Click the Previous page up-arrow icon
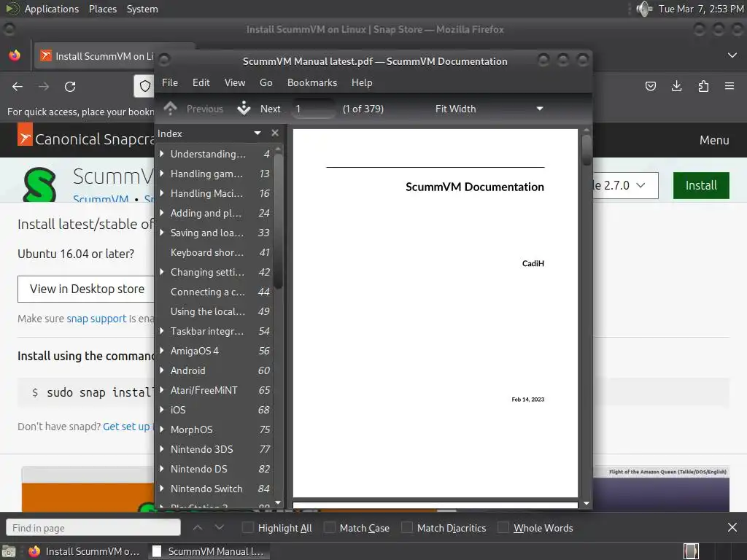The width and height of the screenshot is (747, 560). point(170,108)
